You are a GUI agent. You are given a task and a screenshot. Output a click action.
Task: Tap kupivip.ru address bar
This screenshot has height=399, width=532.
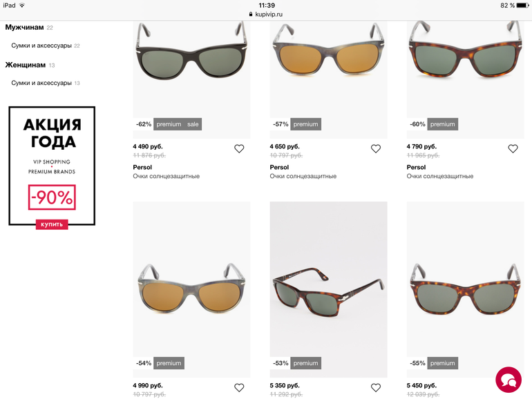point(266,14)
